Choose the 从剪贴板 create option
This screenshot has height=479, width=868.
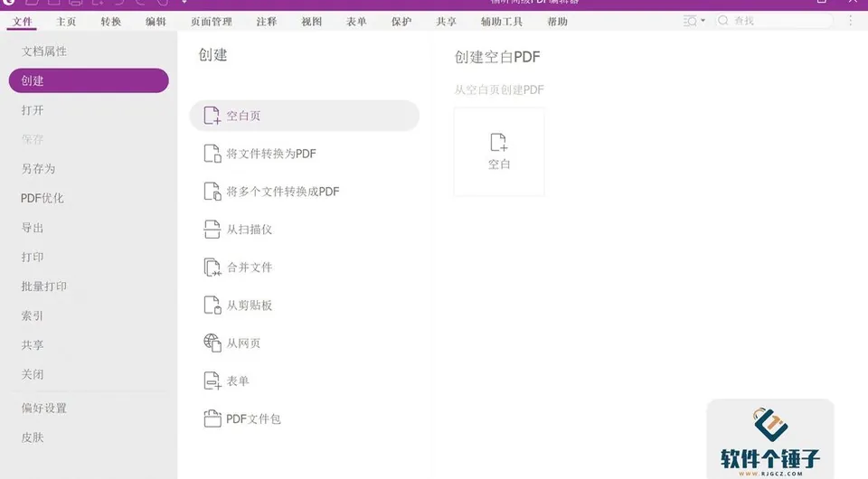pyautogui.click(x=305, y=305)
